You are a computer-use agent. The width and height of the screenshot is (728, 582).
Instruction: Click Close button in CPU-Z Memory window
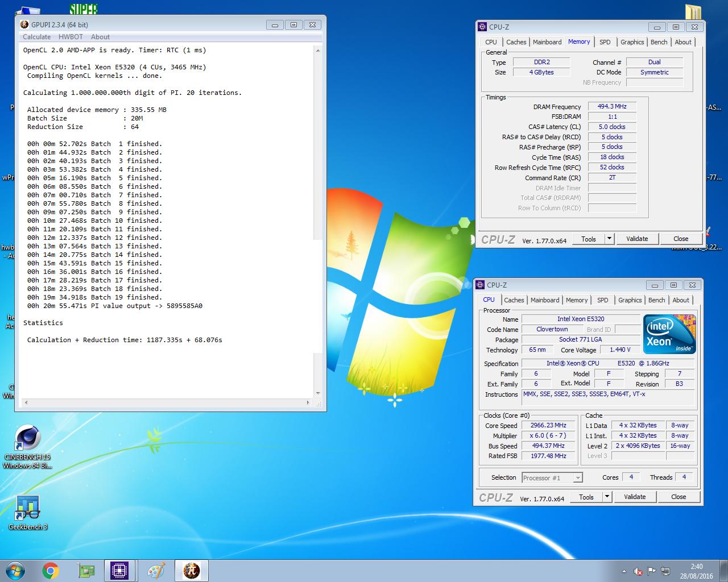[x=681, y=239]
